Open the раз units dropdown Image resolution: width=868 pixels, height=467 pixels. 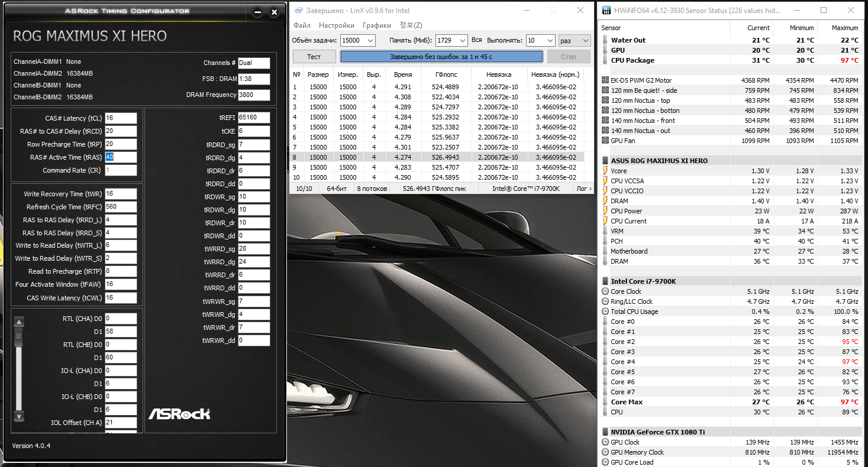(585, 41)
